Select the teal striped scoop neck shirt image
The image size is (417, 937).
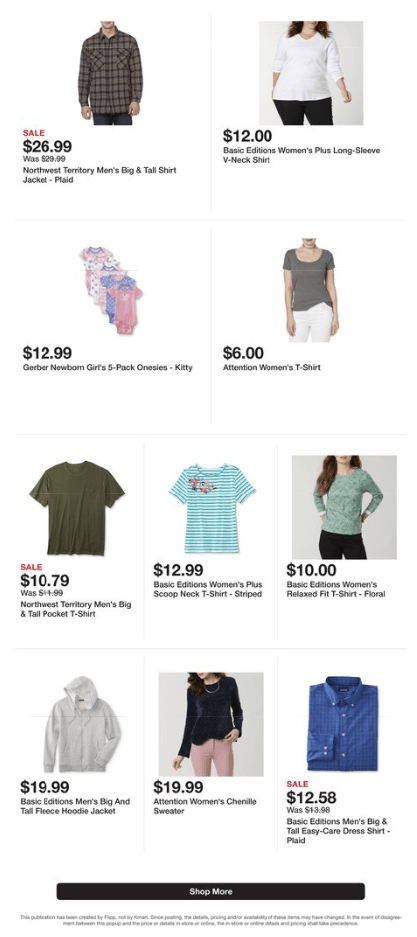pyautogui.click(x=211, y=507)
